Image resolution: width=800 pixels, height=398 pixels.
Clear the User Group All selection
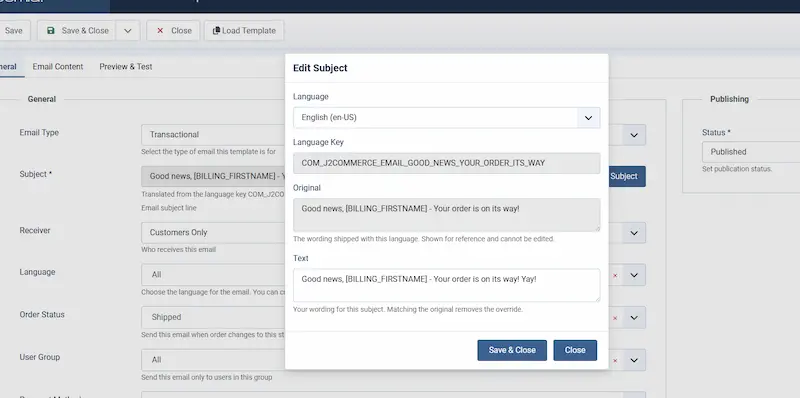(615, 361)
